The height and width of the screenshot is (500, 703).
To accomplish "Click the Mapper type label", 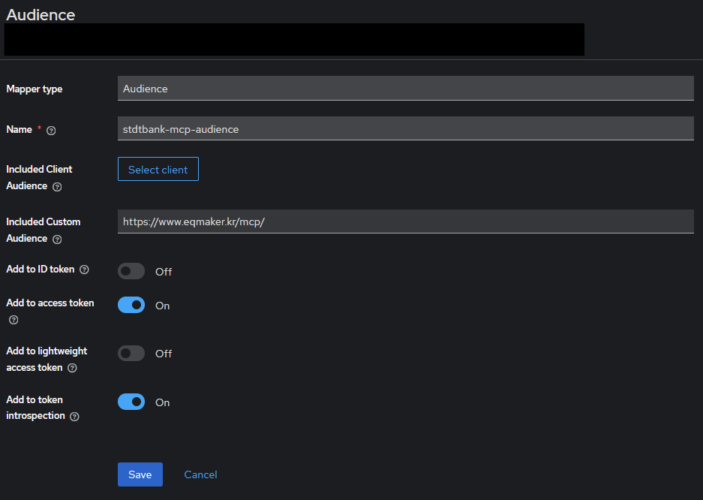I will pos(34,89).
